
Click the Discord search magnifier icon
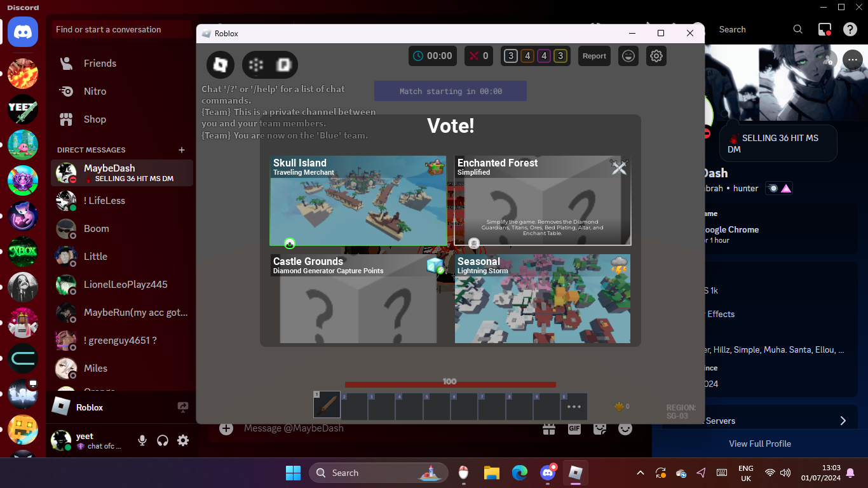pos(798,29)
